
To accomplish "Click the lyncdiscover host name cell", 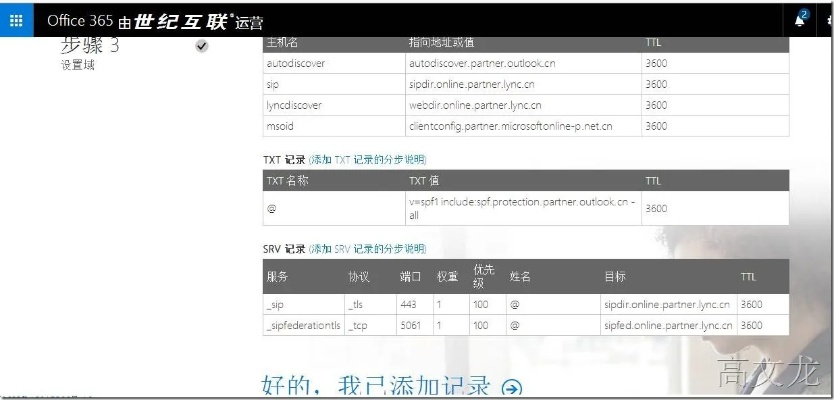I will [x=334, y=105].
